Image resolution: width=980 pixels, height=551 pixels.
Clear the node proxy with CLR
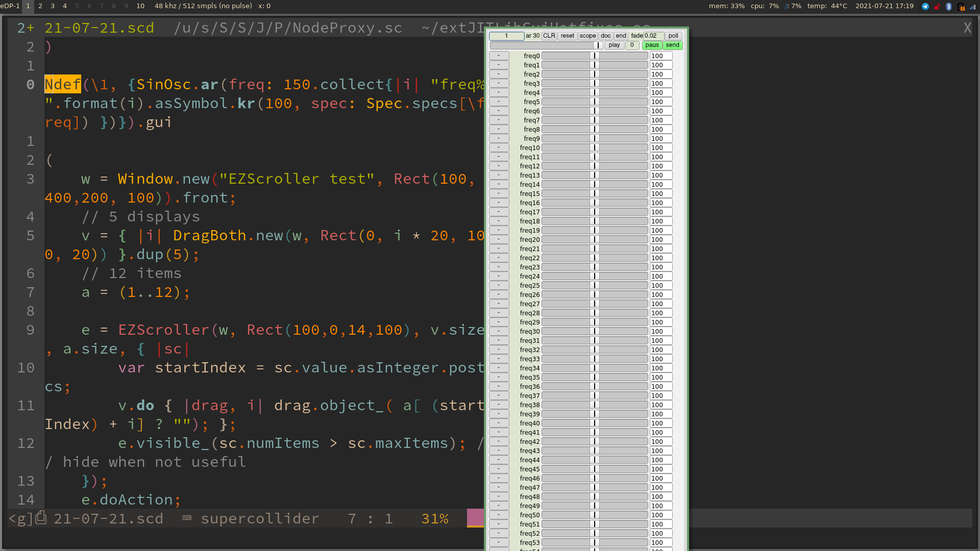tap(549, 36)
